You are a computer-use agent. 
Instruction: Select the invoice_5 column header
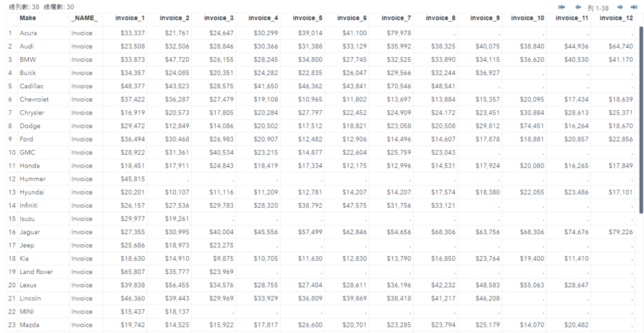(x=308, y=18)
